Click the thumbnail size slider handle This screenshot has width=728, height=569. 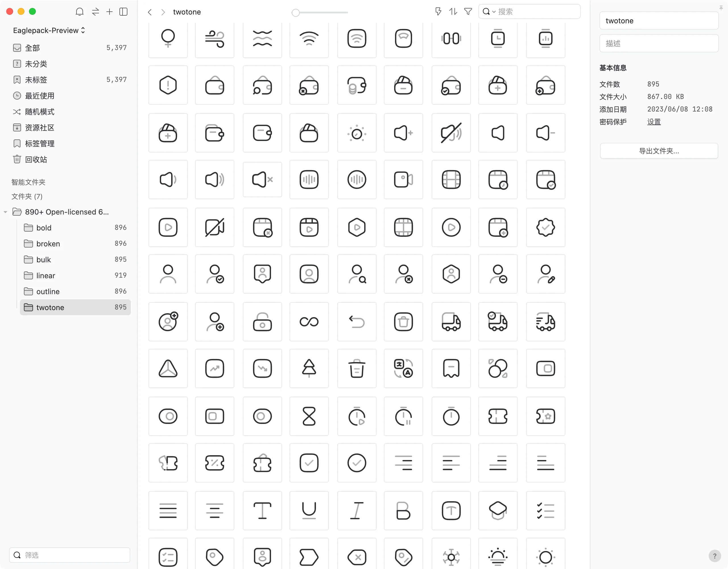[x=295, y=13]
